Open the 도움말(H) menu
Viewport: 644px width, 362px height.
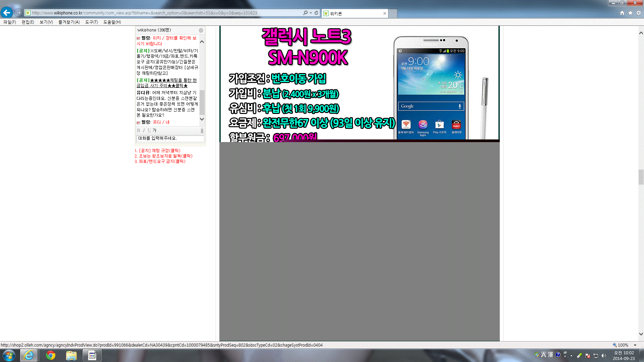(x=112, y=22)
